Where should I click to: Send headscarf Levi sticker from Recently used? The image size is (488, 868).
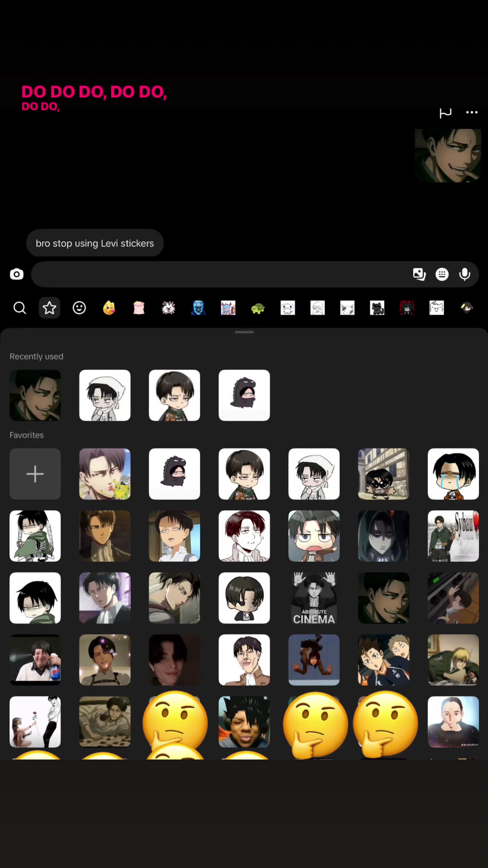105,396
